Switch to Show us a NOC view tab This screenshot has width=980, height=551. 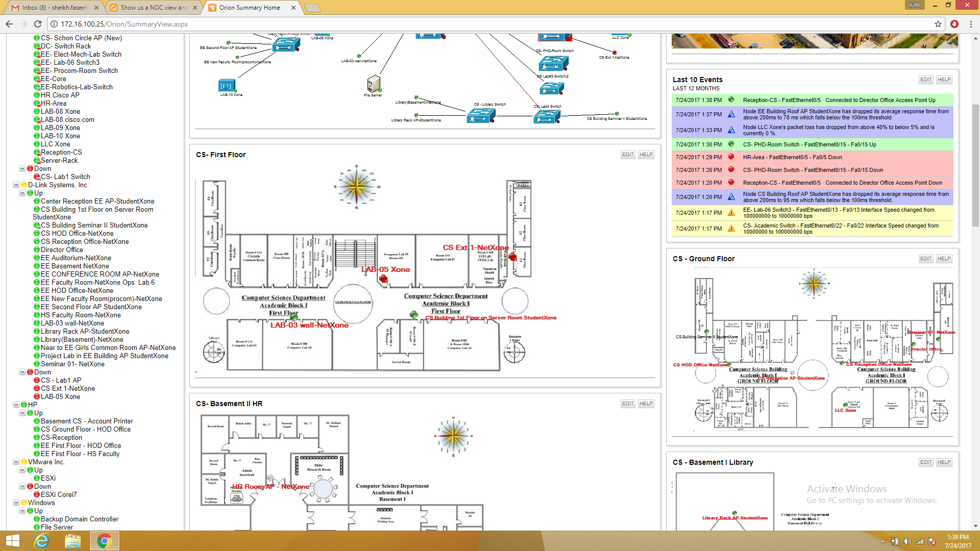pyautogui.click(x=153, y=8)
